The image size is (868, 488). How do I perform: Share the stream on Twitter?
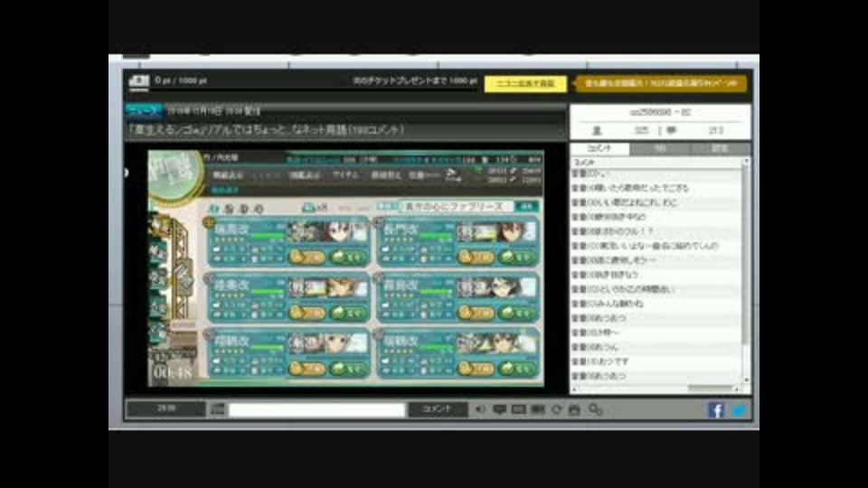(x=739, y=410)
